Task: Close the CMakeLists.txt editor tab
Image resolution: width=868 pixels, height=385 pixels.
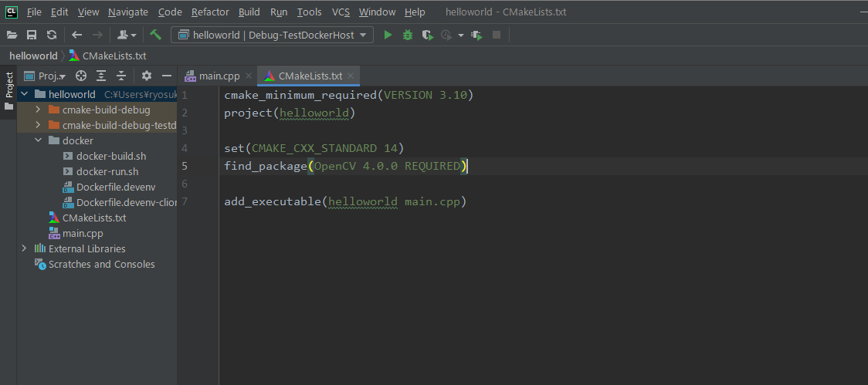Action: pos(351,76)
